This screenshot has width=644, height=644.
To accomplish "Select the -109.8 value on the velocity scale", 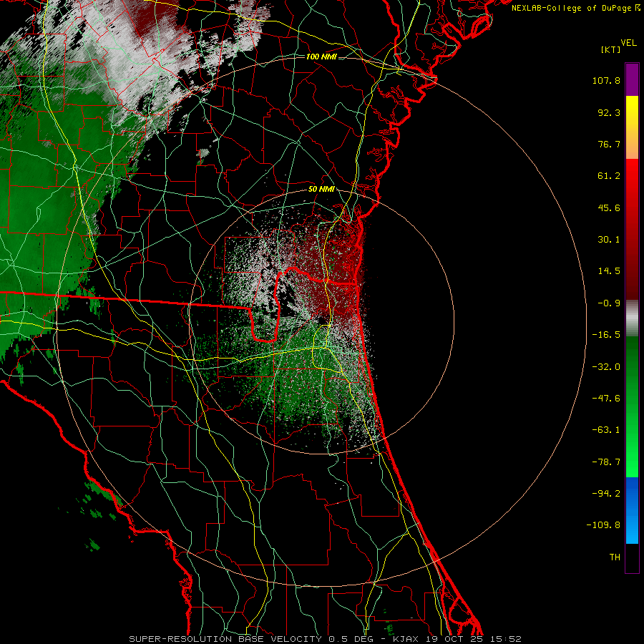I will coord(604,525).
